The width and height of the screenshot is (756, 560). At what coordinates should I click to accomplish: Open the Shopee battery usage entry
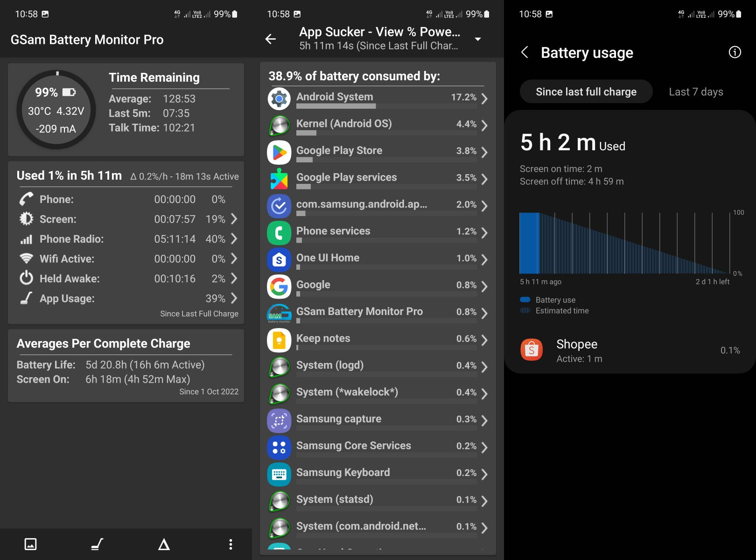(630, 350)
